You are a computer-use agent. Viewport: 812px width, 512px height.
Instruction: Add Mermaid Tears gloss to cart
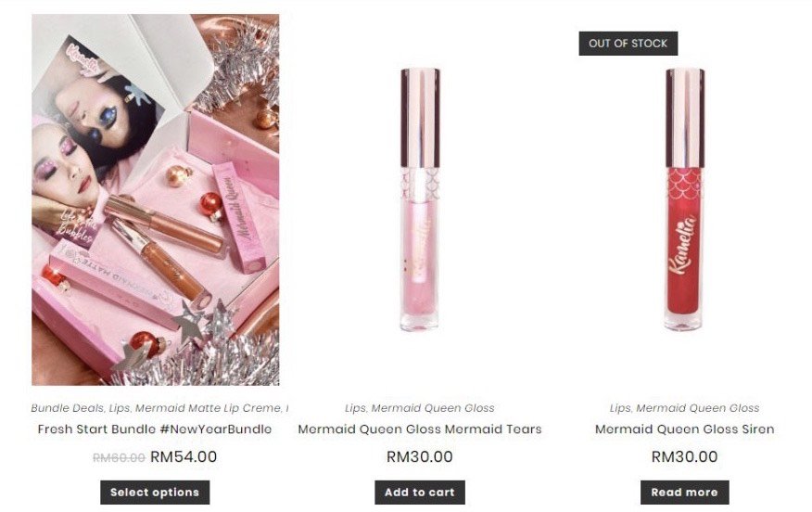tap(420, 493)
